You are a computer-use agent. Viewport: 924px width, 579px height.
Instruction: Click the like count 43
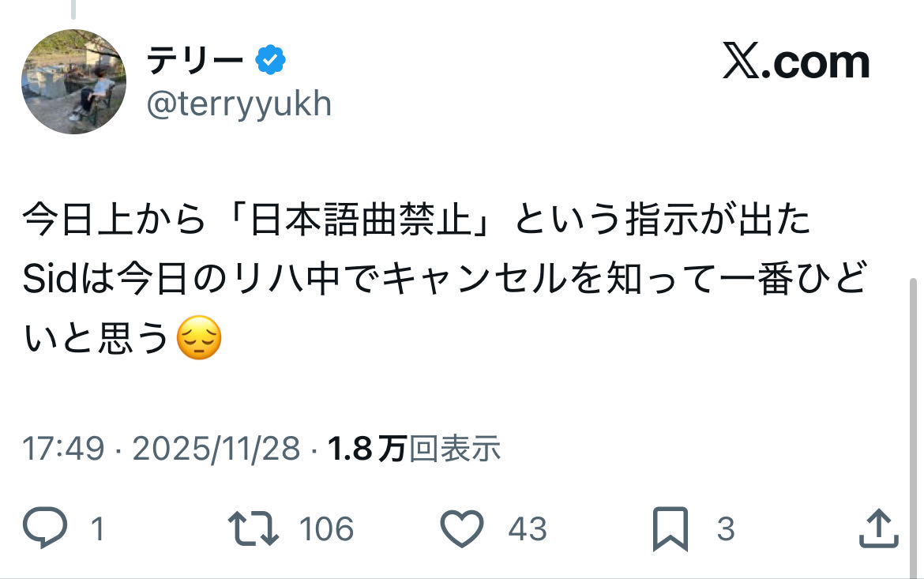528,529
